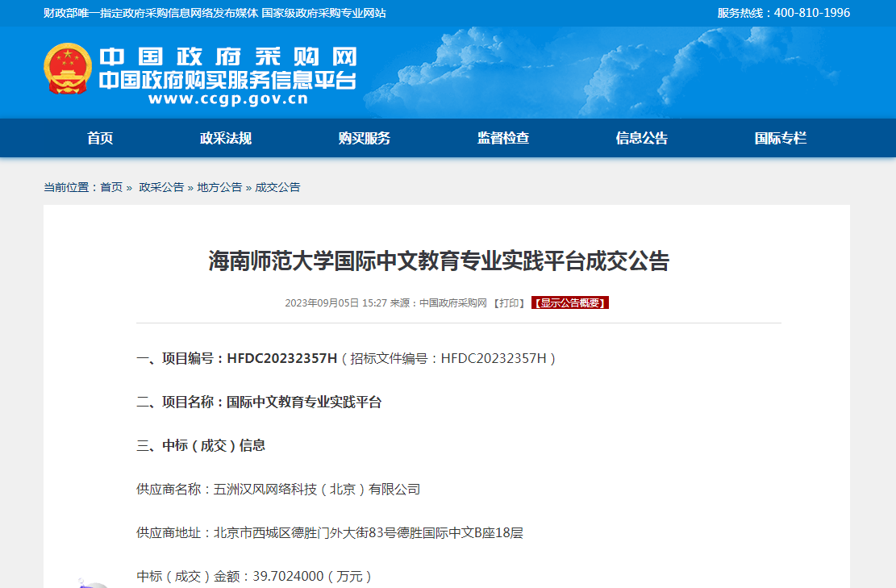The width and height of the screenshot is (896, 588).
Task: Click the project name 国际中文教育专业实践平台 line
Action: [259, 402]
